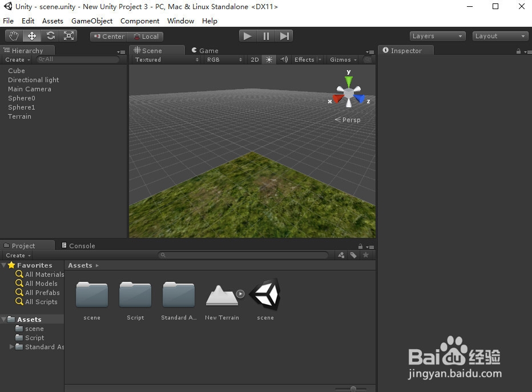Select Main Camera in Hierarchy
The width and height of the screenshot is (532, 392).
(x=63, y=89)
